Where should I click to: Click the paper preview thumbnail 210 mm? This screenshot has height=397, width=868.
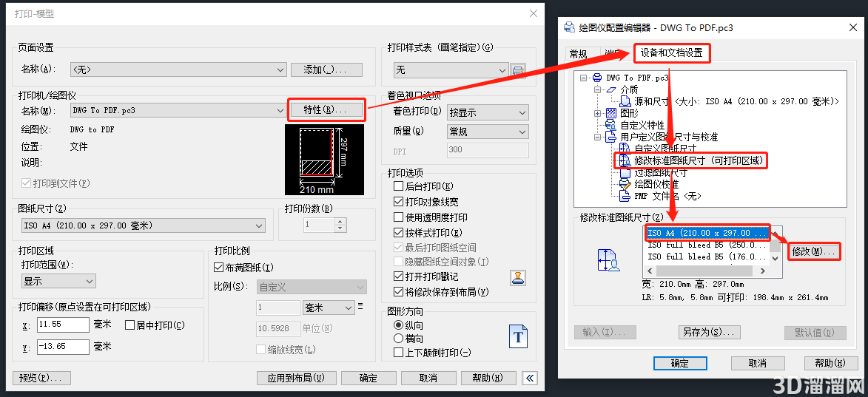tap(324, 159)
